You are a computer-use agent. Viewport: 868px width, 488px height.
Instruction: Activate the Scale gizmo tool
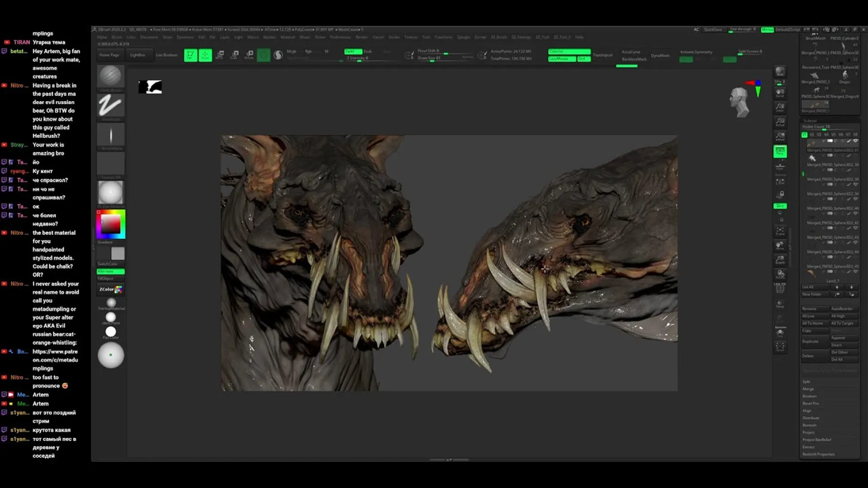pos(235,55)
